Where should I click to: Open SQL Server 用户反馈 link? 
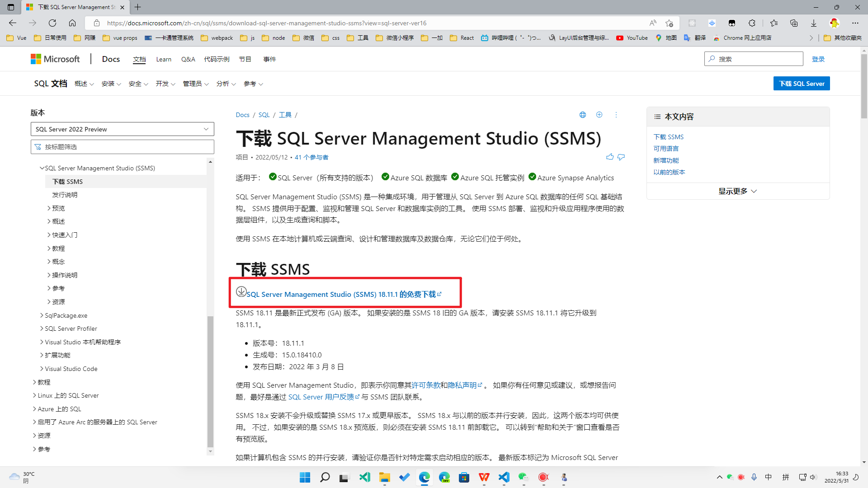323,397
